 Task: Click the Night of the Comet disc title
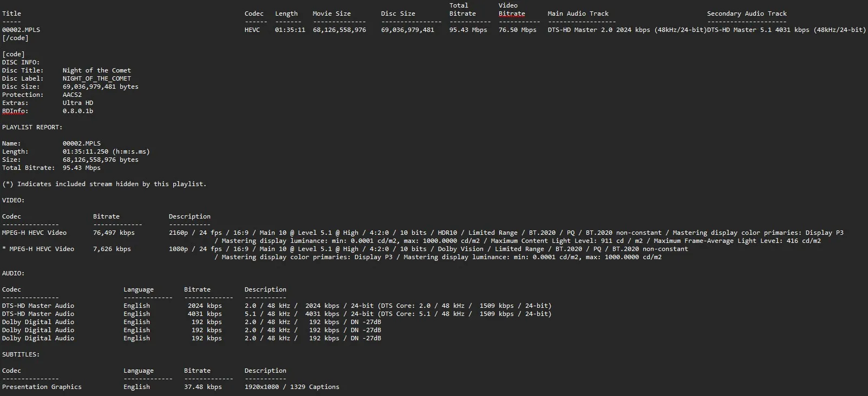96,70
